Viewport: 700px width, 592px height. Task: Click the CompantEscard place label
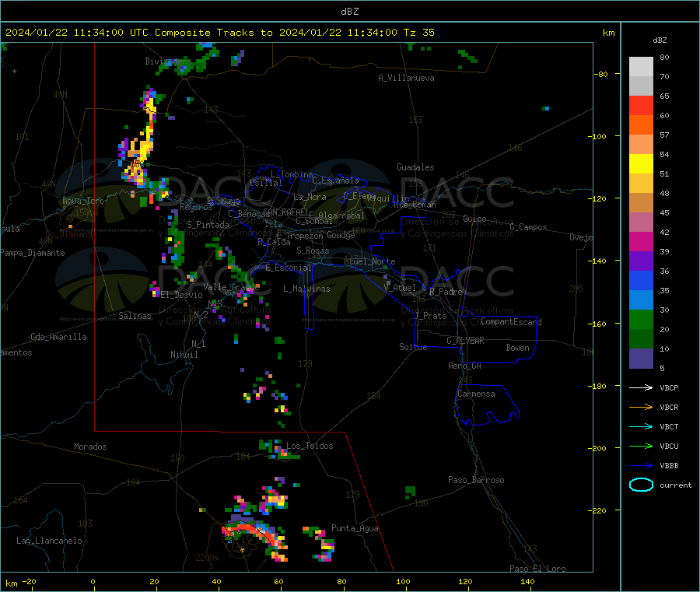511,322
